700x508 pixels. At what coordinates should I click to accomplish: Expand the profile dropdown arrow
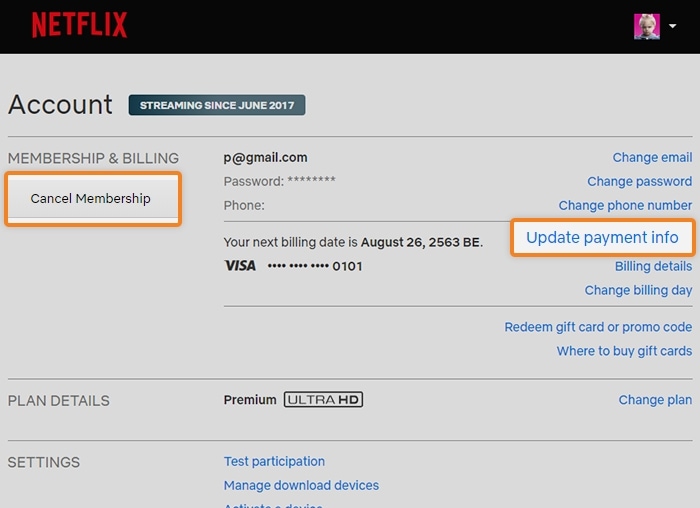tap(672, 26)
